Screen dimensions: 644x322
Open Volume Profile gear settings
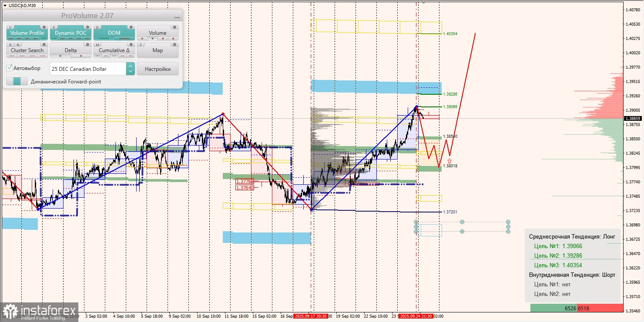click(44, 27)
